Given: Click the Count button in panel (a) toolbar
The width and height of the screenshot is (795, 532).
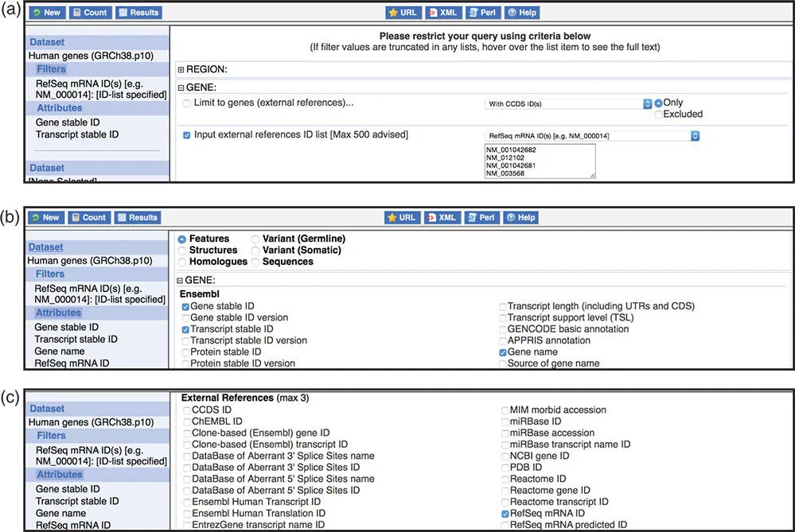Looking at the screenshot, I should (x=88, y=13).
